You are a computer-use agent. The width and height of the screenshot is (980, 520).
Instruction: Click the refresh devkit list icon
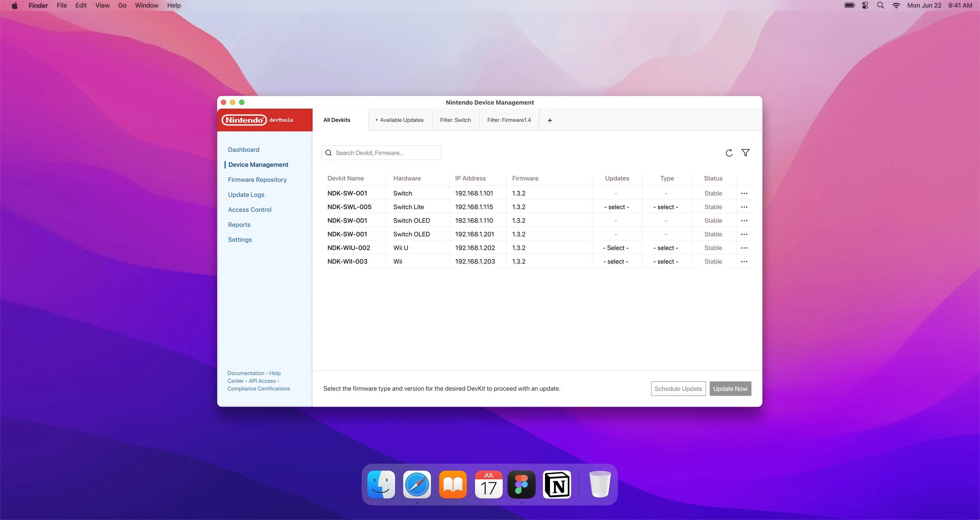point(729,153)
